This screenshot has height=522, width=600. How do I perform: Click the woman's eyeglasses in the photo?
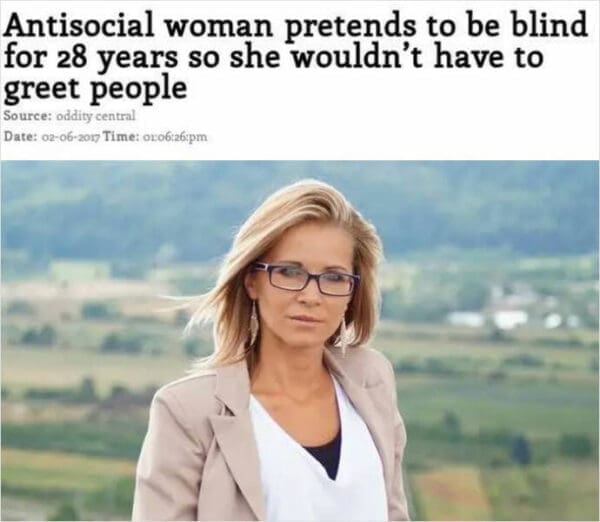[x=305, y=279]
